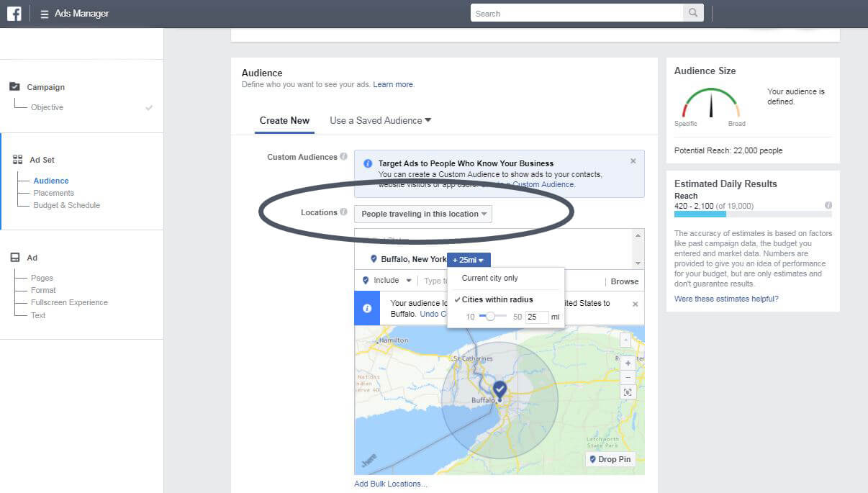
Task: Click the radius slider handle
Action: [492, 315]
